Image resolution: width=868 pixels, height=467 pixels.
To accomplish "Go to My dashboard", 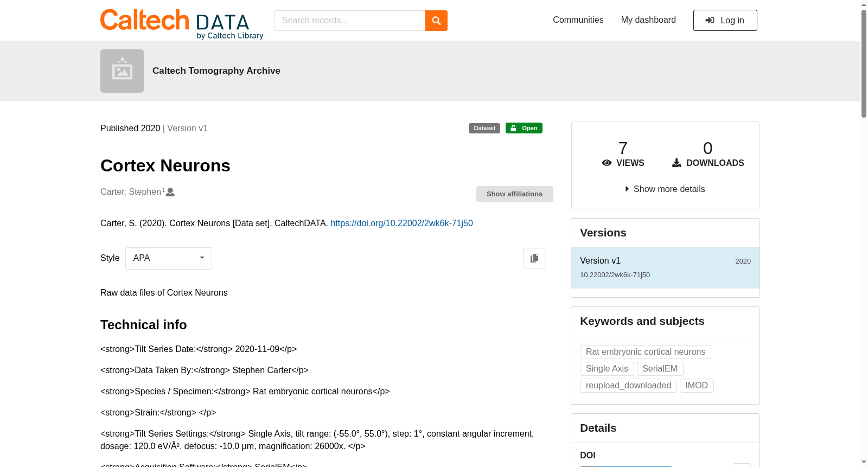I will click(648, 20).
